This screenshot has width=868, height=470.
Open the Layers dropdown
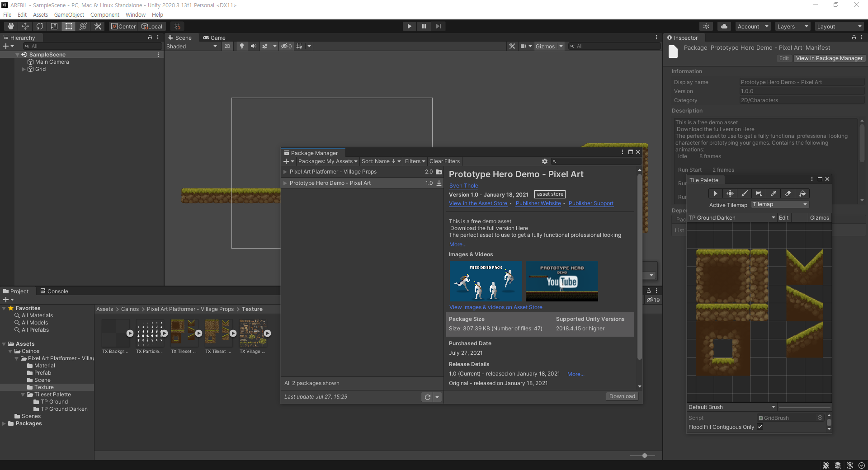coord(793,26)
